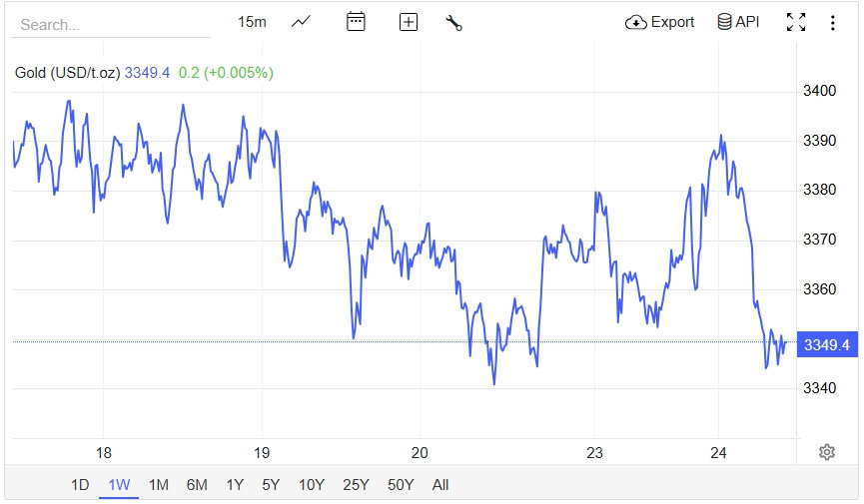
Task: Open the API database button
Action: pyautogui.click(x=738, y=22)
